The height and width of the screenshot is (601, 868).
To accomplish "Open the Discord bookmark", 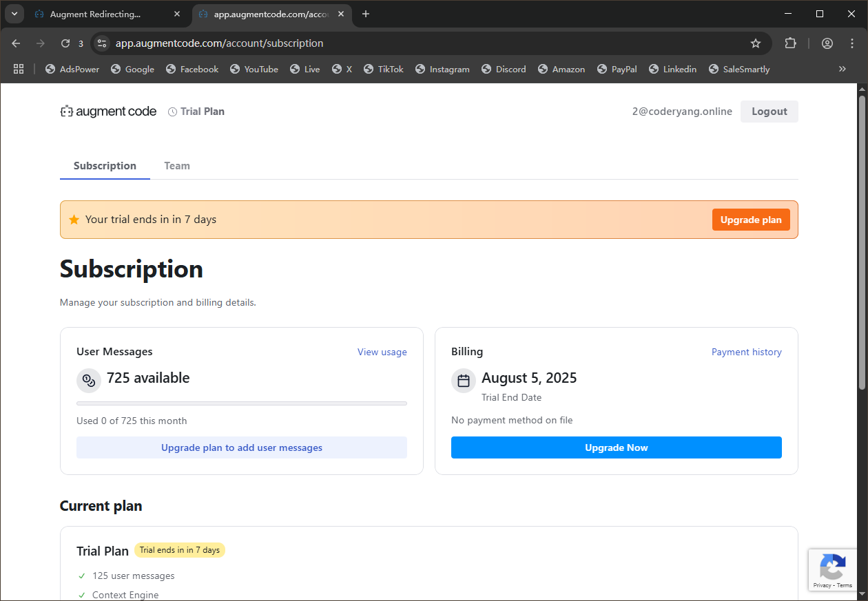I will coord(504,70).
